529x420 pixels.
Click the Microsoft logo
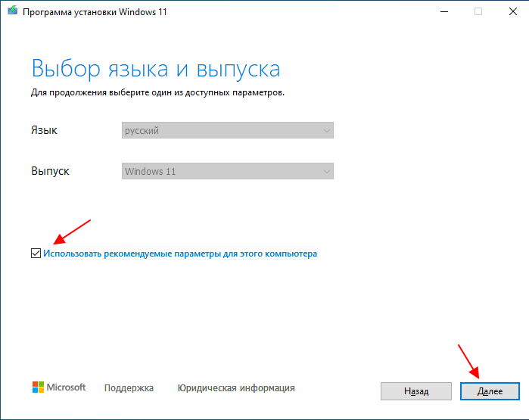[59, 387]
